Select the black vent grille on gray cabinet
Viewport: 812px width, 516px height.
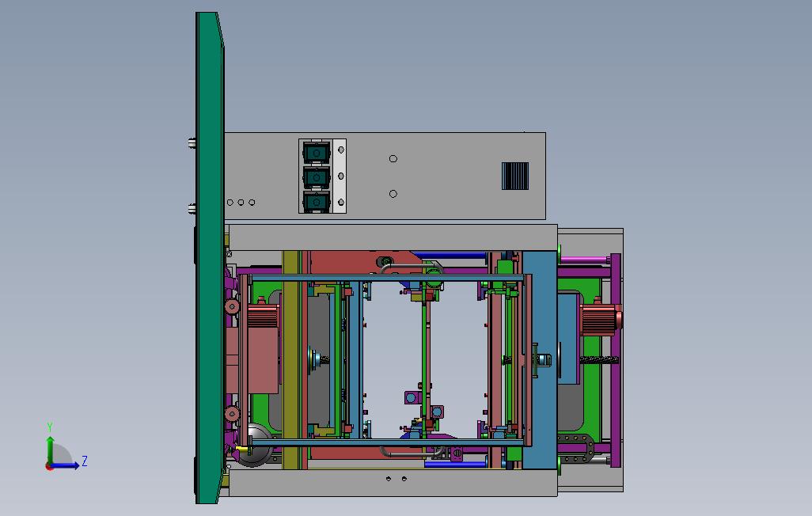515,176
